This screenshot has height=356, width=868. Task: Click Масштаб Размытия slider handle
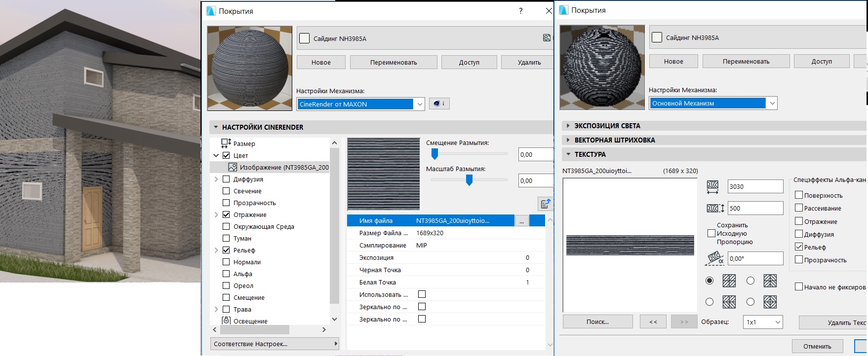(x=469, y=180)
